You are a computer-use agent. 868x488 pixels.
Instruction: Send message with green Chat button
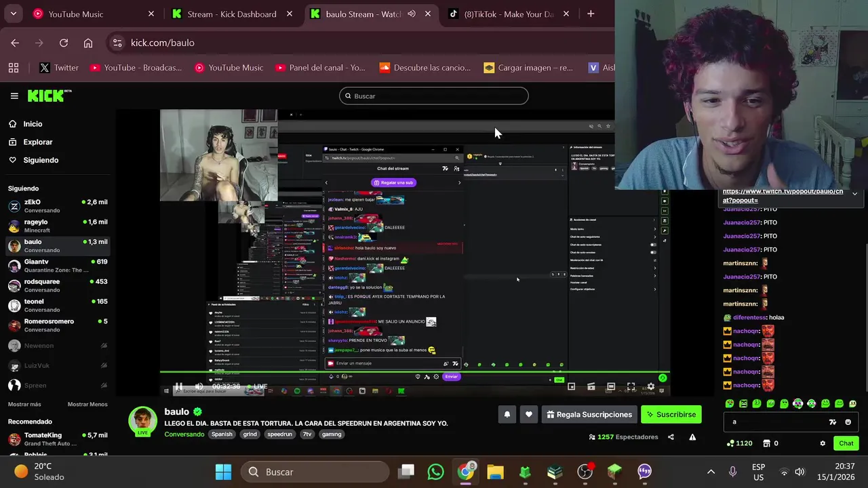(x=846, y=443)
